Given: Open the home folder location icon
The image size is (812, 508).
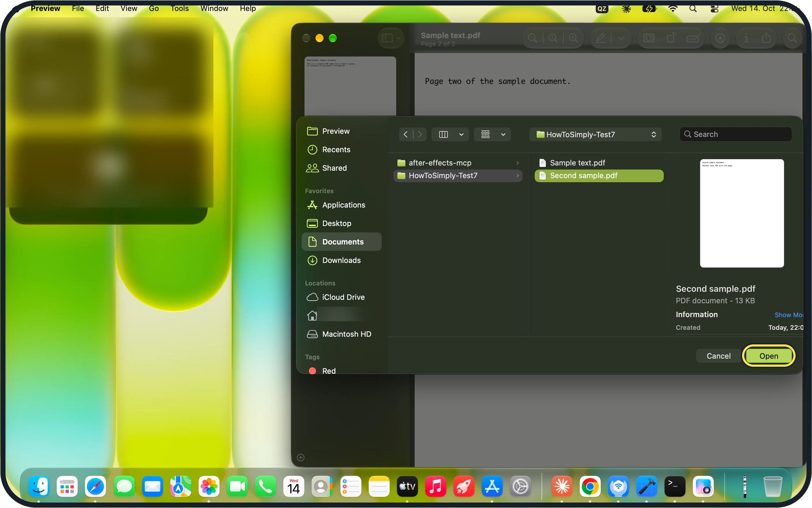Looking at the screenshot, I should tap(312, 316).
